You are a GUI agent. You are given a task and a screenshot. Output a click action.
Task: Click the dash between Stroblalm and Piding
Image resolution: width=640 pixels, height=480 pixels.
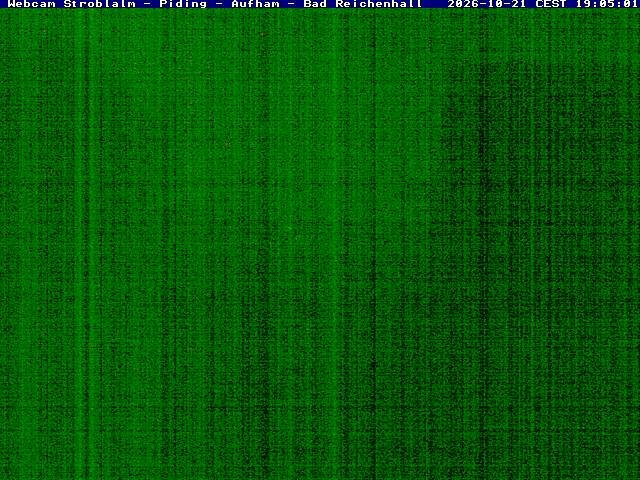pos(147,4)
